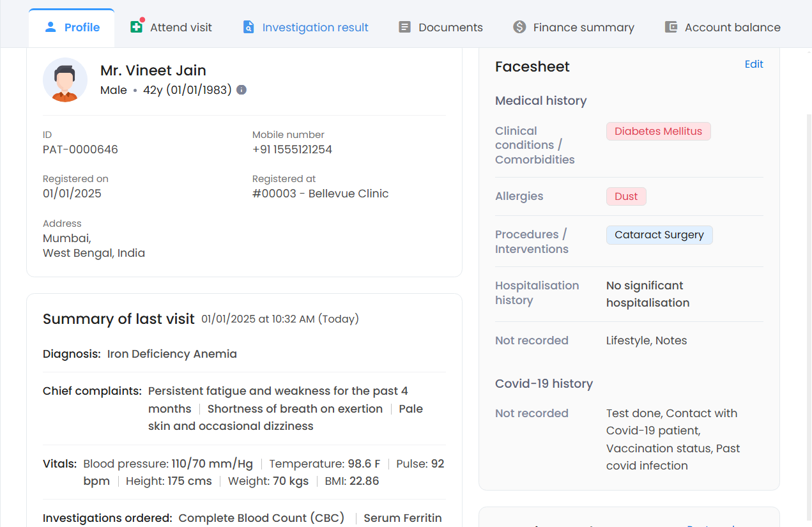Switch to the Investigation result tab

tap(315, 27)
